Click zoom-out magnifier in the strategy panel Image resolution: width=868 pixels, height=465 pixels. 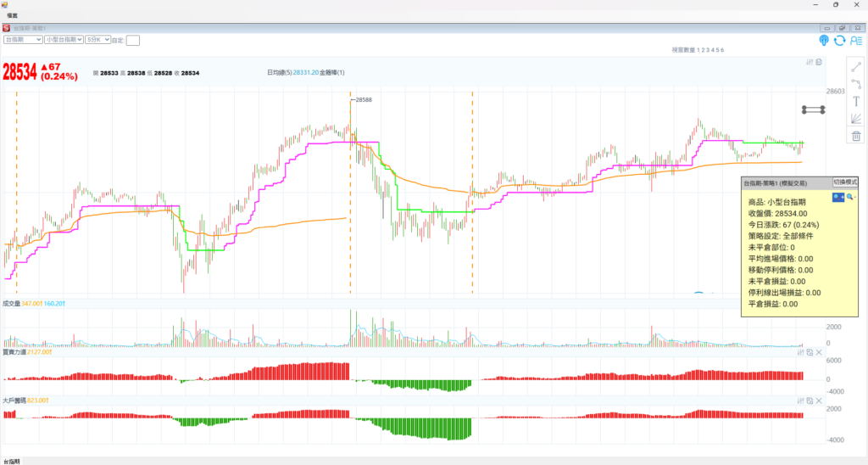pyautogui.click(x=850, y=197)
